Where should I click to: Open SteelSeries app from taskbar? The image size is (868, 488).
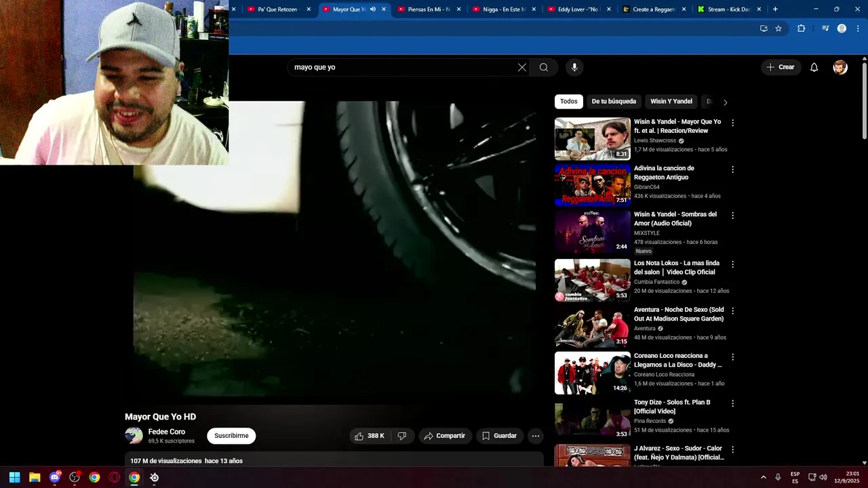(x=155, y=477)
